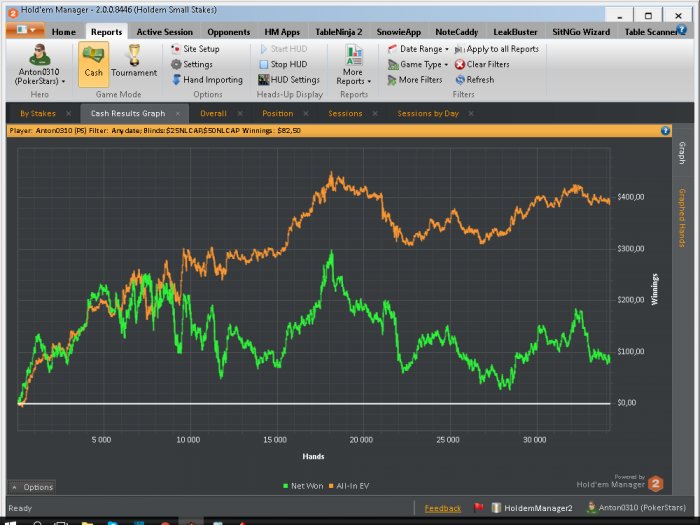Click Apply to all Reports

[496, 49]
